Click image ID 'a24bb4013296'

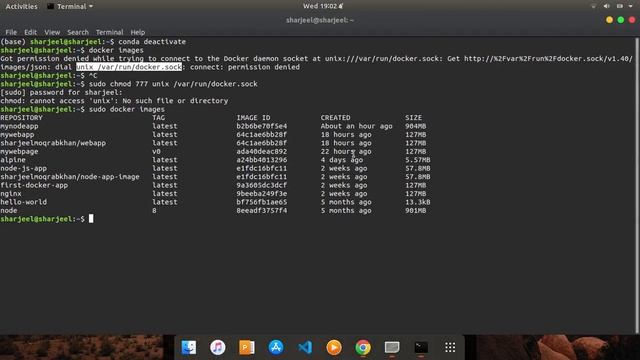pyautogui.click(x=262, y=160)
